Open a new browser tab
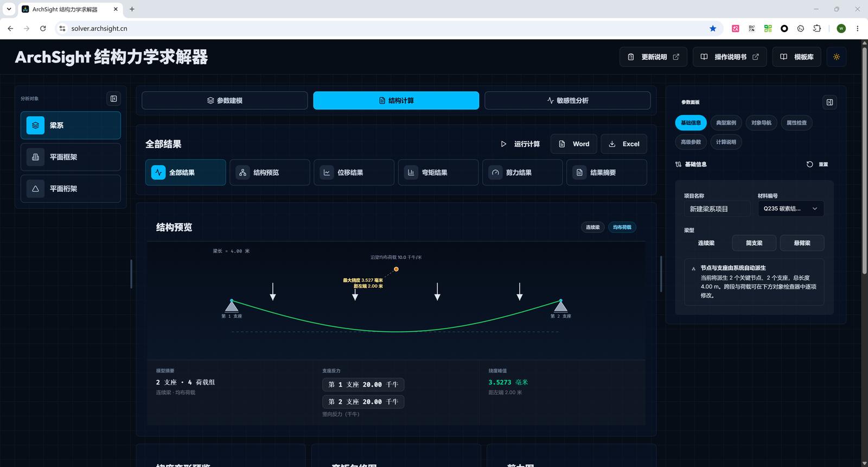The width and height of the screenshot is (868, 467). [x=132, y=9]
